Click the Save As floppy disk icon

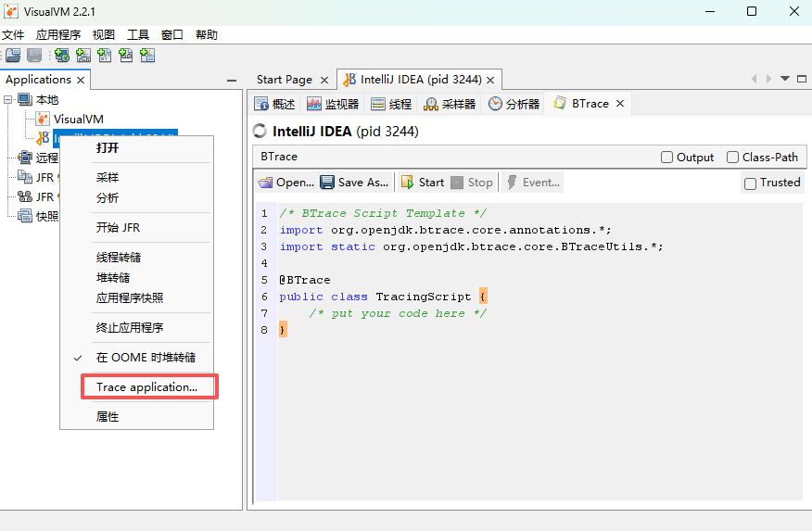point(327,183)
